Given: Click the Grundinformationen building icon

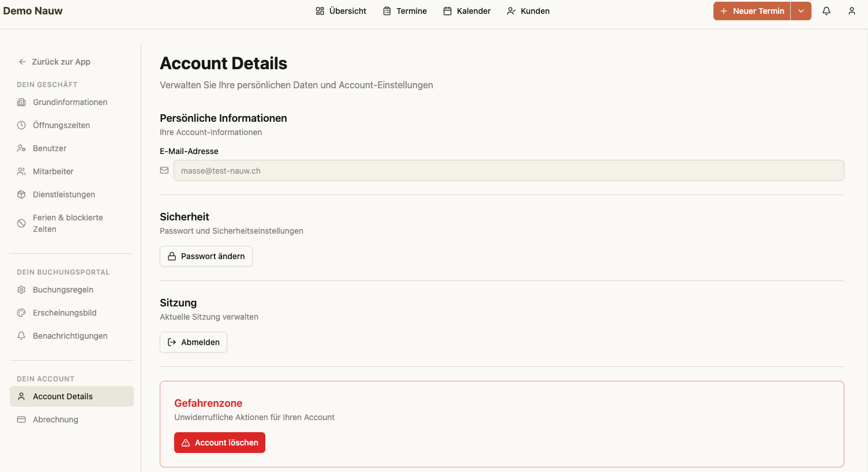Looking at the screenshot, I should [x=21, y=102].
